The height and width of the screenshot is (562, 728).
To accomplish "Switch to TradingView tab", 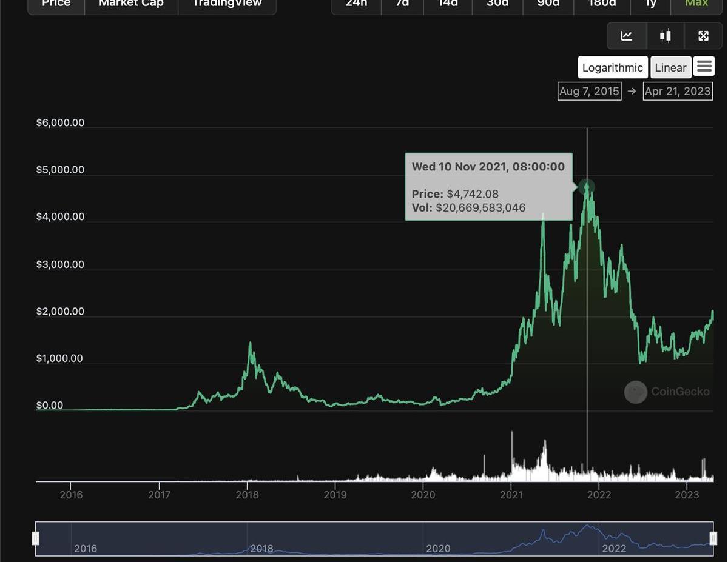I will tap(227, 4).
